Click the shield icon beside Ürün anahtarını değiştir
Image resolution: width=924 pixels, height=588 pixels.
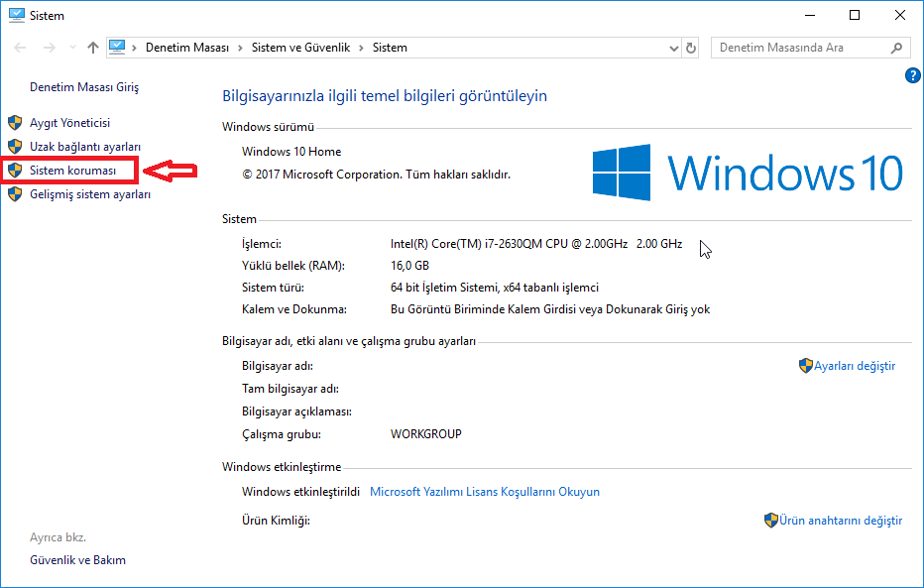(x=769, y=520)
